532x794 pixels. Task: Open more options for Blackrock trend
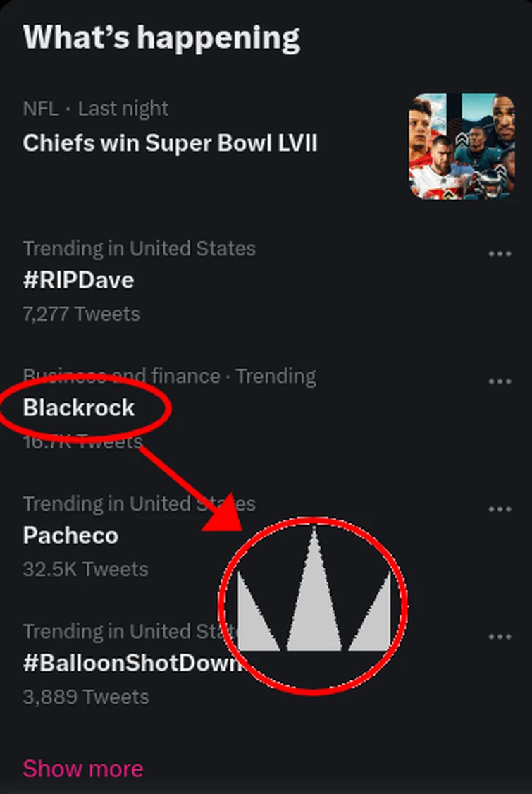pos(500,381)
